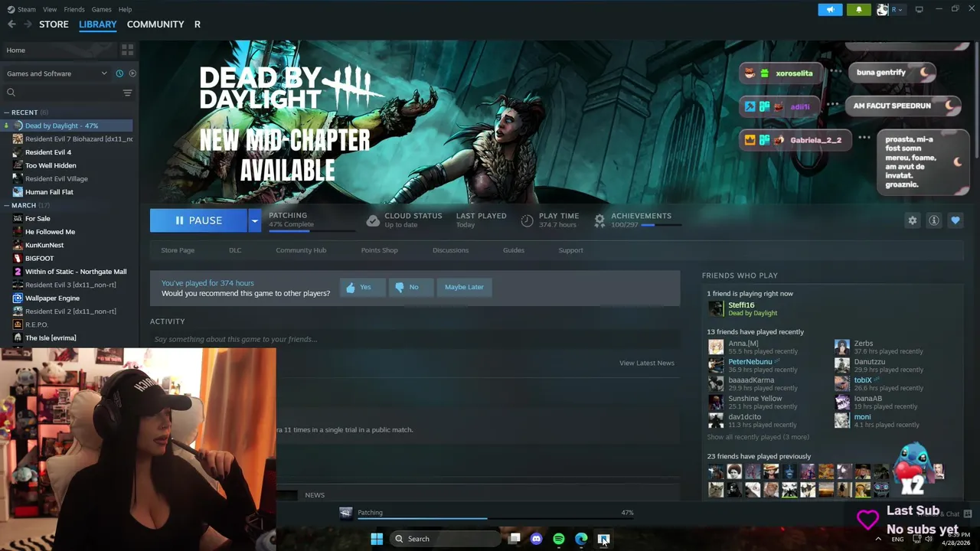
Task: Open Games and Software filter dropdown
Action: pos(57,73)
